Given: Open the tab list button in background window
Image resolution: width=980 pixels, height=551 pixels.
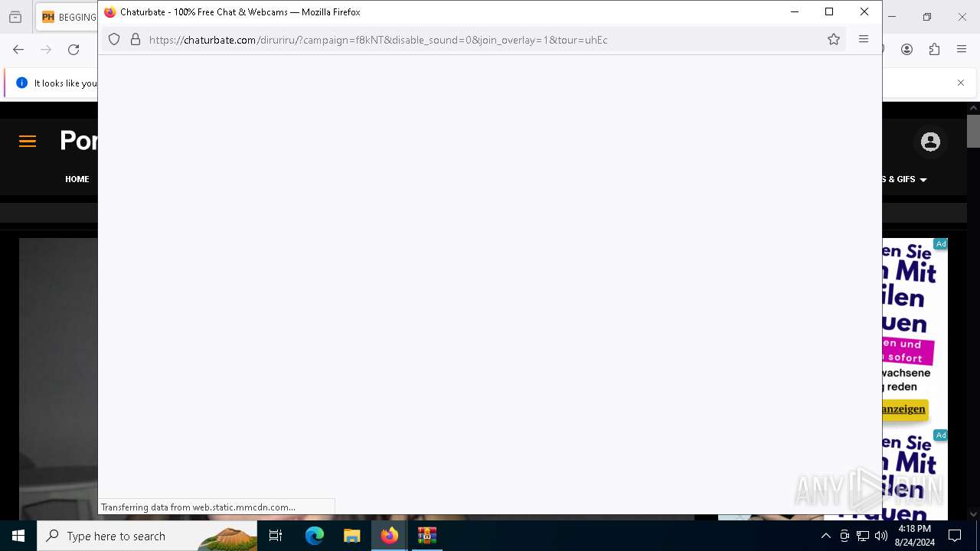Looking at the screenshot, I should 15,17.
